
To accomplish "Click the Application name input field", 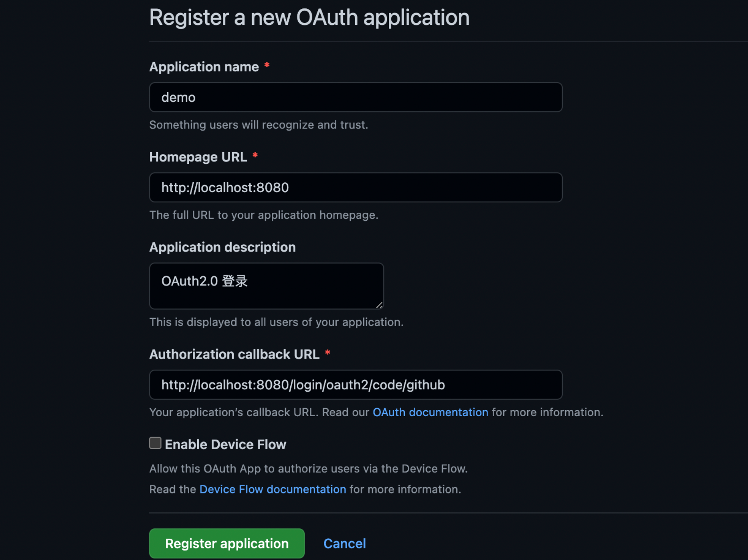I will pyautogui.click(x=356, y=97).
